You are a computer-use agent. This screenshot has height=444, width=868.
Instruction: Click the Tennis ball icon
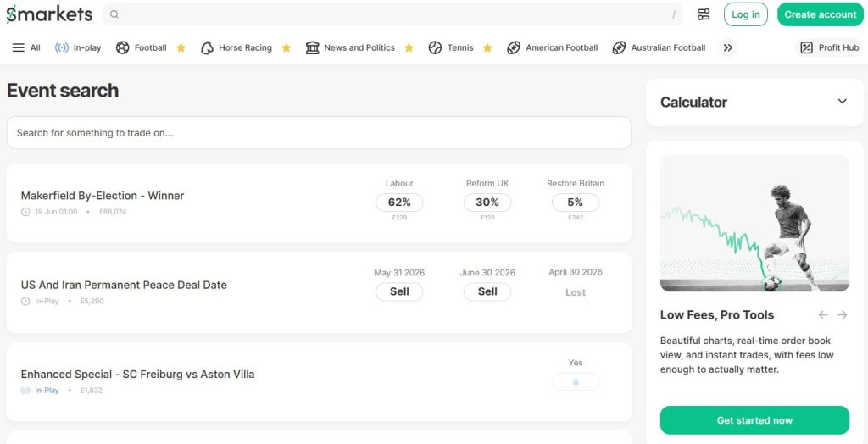(x=435, y=47)
